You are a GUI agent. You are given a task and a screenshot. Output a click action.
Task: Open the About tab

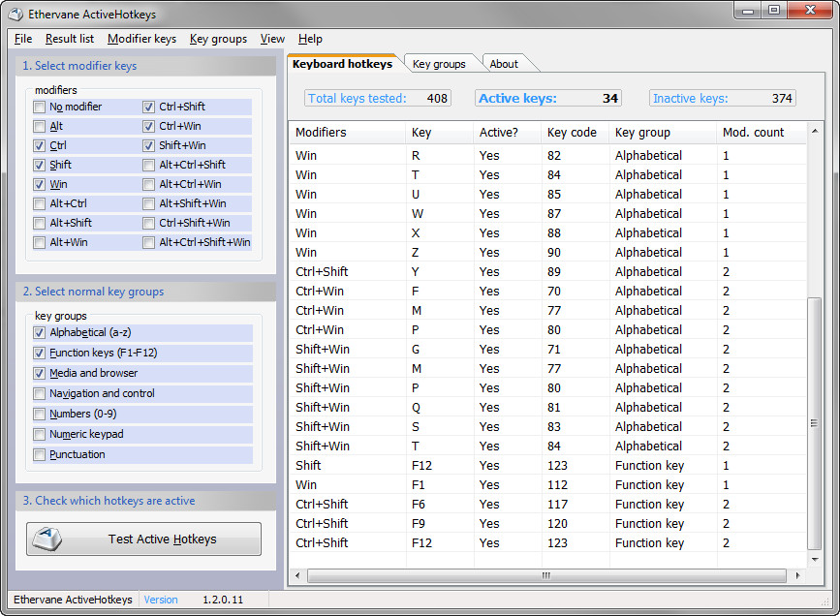click(504, 64)
